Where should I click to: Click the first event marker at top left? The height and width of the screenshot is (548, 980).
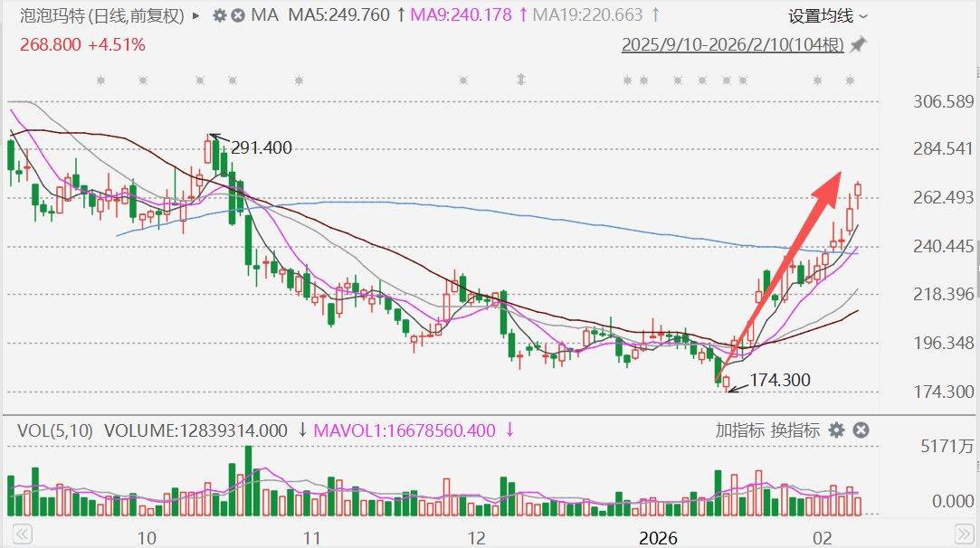[x=101, y=80]
